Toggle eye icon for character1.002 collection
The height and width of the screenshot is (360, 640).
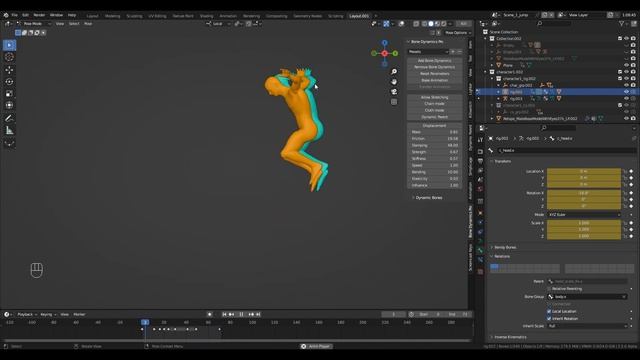(x=627, y=72)
